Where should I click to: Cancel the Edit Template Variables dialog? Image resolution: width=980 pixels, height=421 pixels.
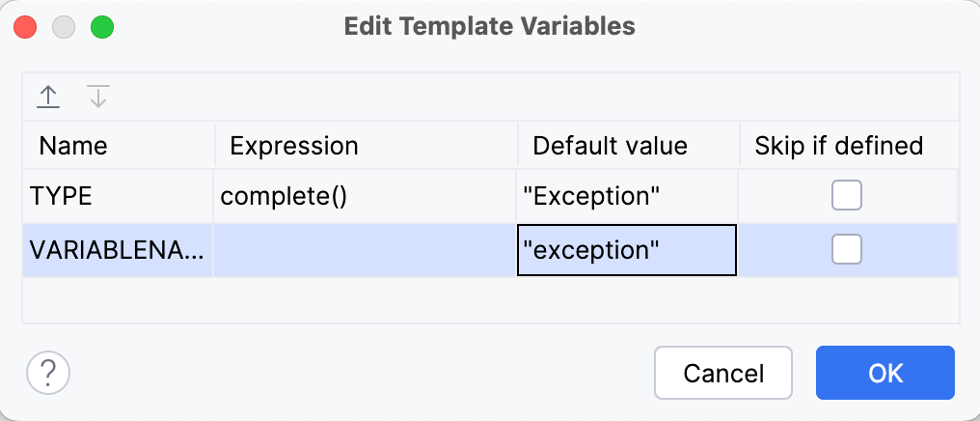[722, 373]
